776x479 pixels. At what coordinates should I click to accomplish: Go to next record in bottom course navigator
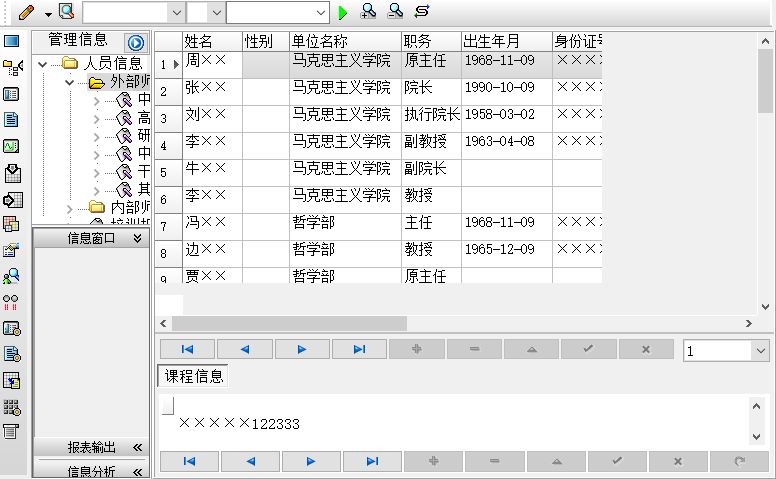click(x=311, y=461)
